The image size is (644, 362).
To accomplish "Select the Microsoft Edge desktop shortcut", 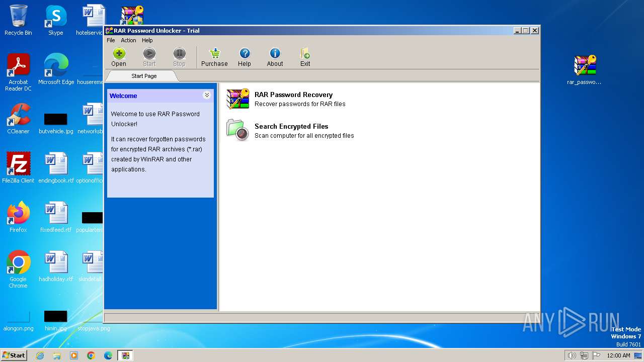I will (x=56, y=69).
